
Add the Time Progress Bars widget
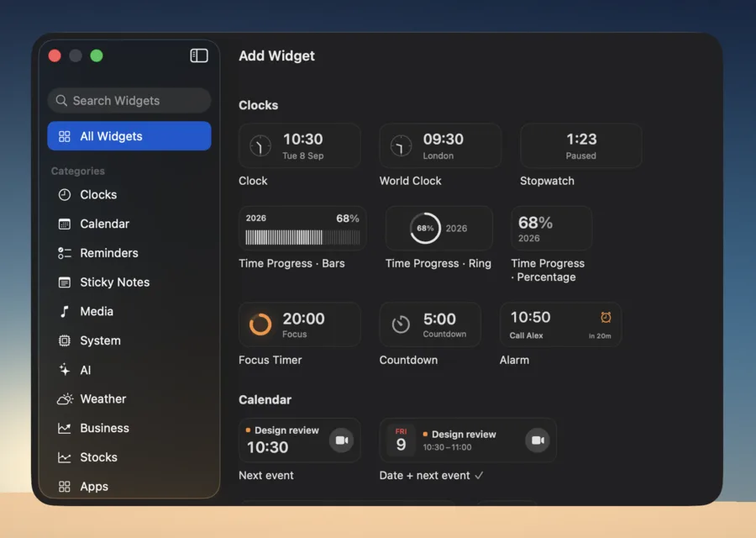click(302, 228)
